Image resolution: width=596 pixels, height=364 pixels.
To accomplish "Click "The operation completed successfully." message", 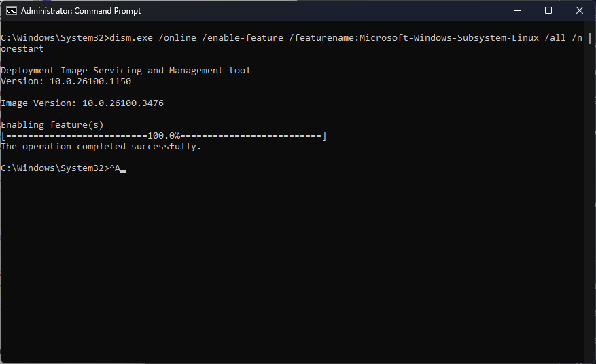I will (101, 147).
